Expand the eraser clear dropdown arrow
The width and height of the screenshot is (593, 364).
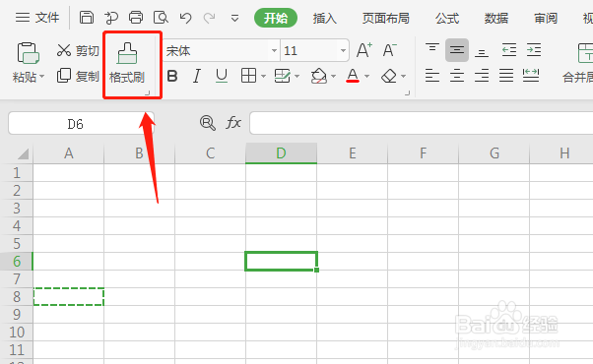point(403,77)
